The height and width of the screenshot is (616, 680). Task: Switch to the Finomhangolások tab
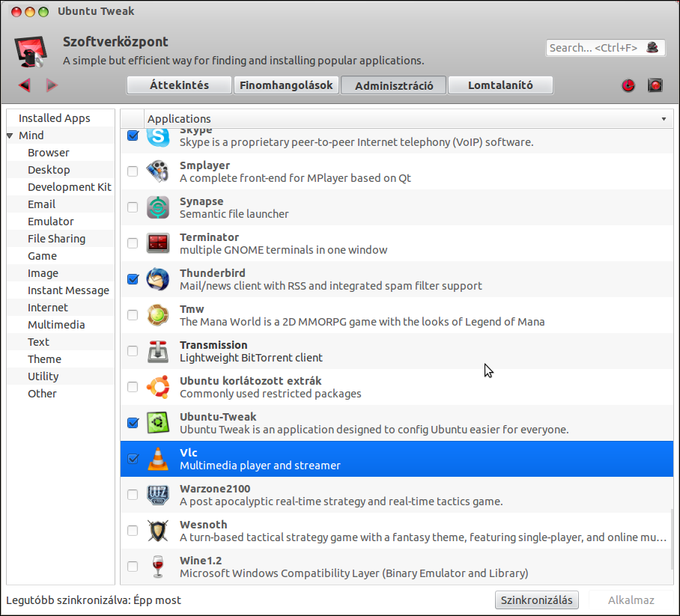[x=286, y=85]
